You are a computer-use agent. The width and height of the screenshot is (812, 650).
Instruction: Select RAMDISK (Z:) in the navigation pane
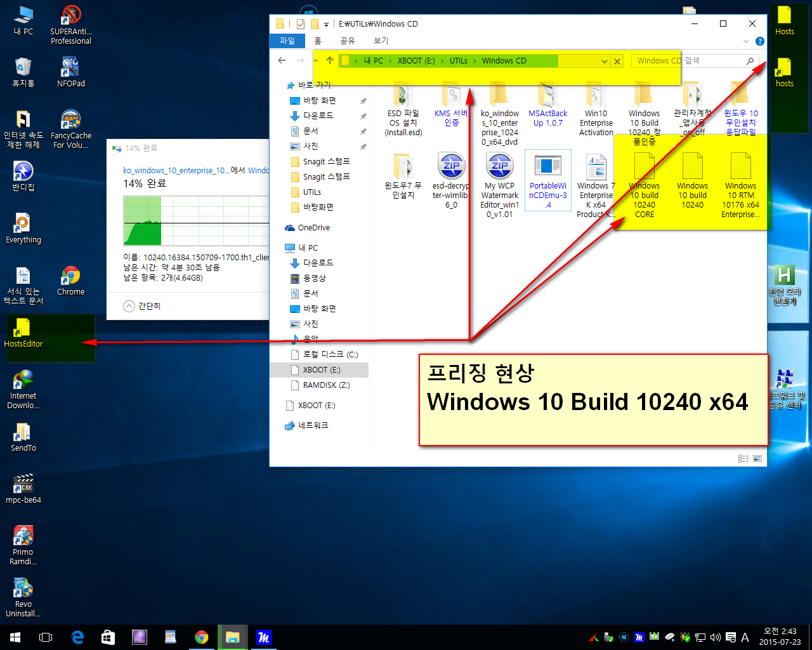point(320,385)
